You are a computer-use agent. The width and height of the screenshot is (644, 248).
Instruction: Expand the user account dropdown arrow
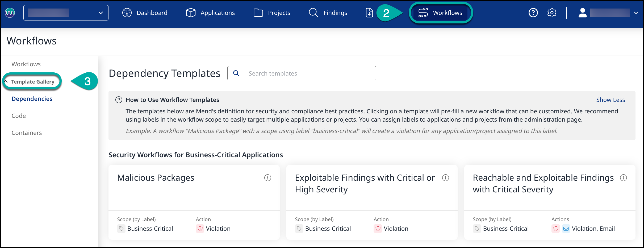click(x=636, y=13)
